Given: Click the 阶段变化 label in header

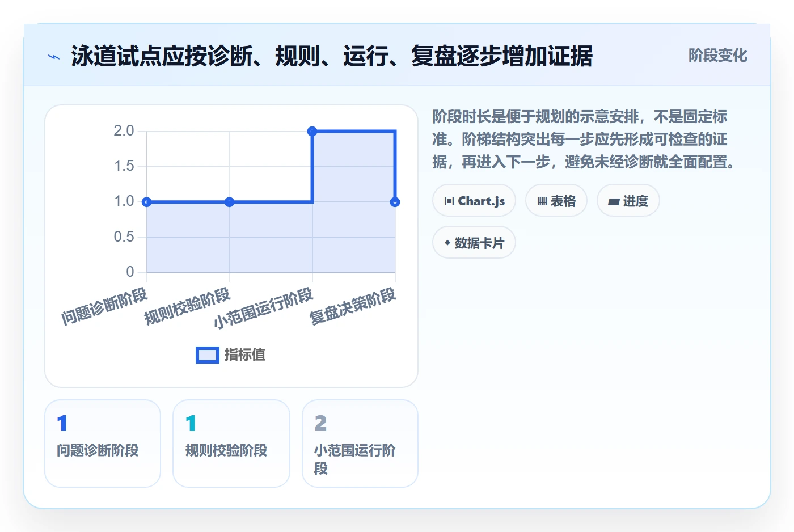Looking at the screenshot, I should (x=717, y=56).
